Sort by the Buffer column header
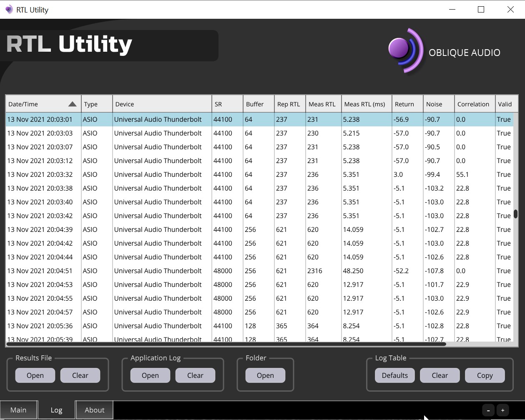 click(259, 104)
